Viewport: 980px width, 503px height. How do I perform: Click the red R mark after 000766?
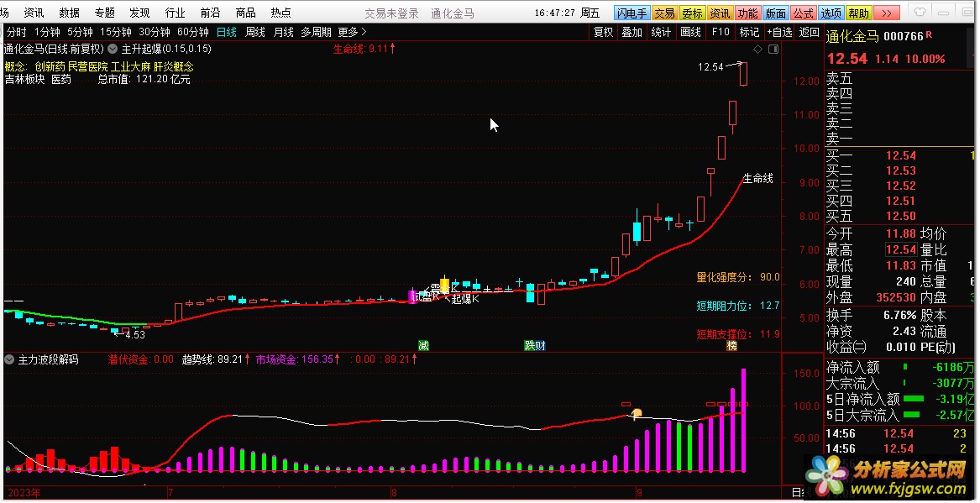coord(929,35)
